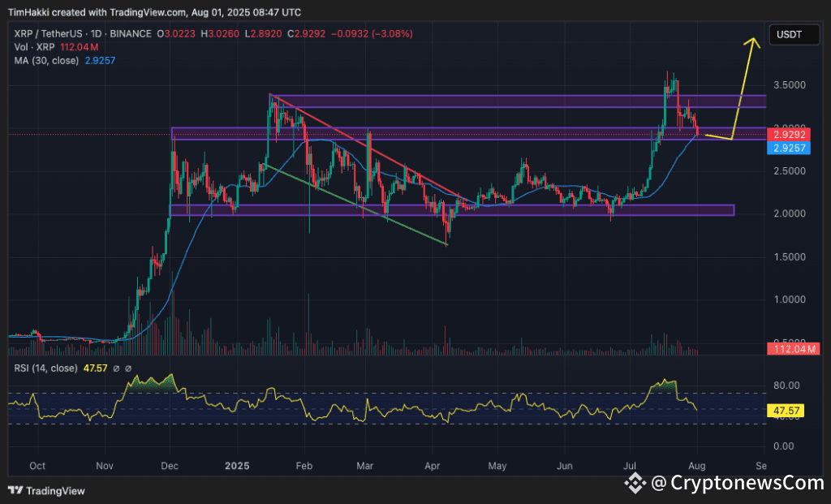Viewport: 831px width, 504px height.
Task: Click the 80.00 RSI axis label
Action: pyautogui.click(x=786, y=386)
